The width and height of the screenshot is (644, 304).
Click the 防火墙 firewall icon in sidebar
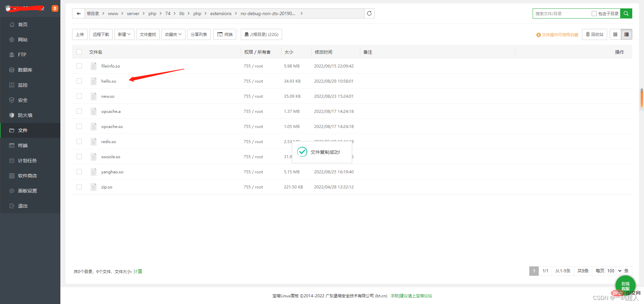(12, 115)
